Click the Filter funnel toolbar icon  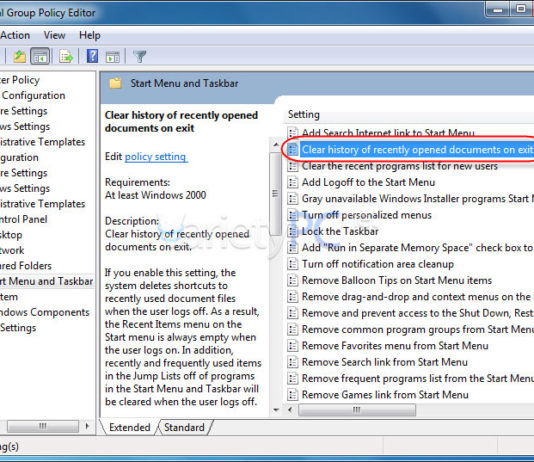point(139,56)
